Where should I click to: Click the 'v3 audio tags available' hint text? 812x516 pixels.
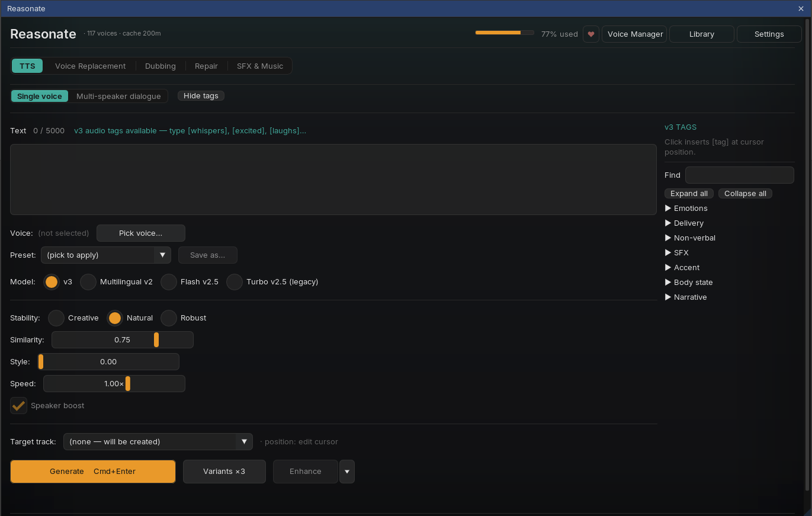pyautogui.click(x=190, y=131)
